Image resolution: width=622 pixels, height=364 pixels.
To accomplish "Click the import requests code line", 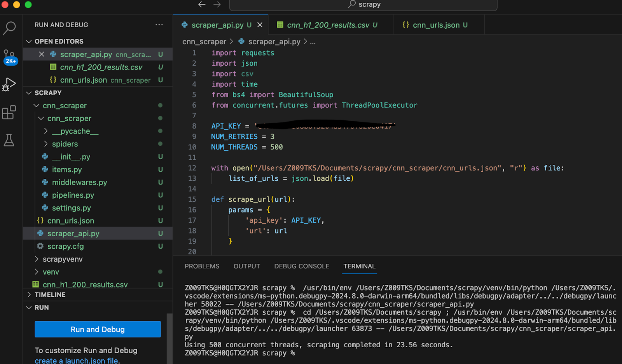I will coord(243,53).
